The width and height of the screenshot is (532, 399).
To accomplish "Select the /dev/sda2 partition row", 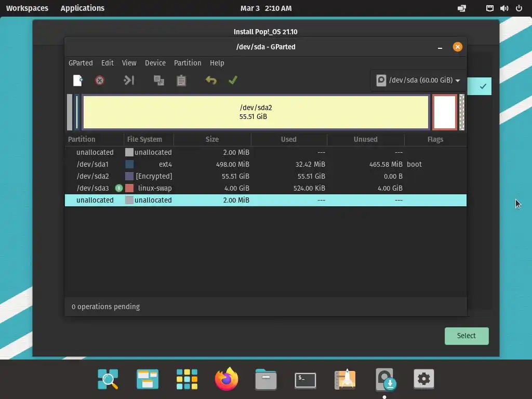I will pyautogui.click(x=265, y=176).
